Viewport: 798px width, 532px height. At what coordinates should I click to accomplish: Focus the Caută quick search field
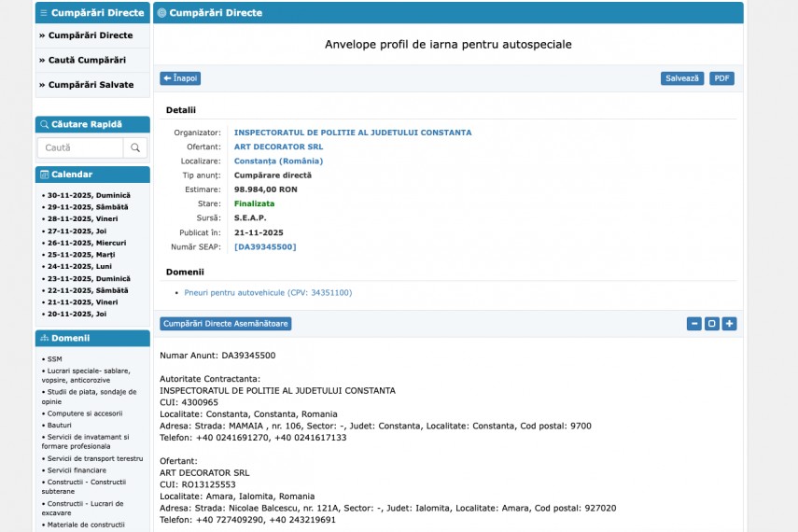(x=81, y=147)
